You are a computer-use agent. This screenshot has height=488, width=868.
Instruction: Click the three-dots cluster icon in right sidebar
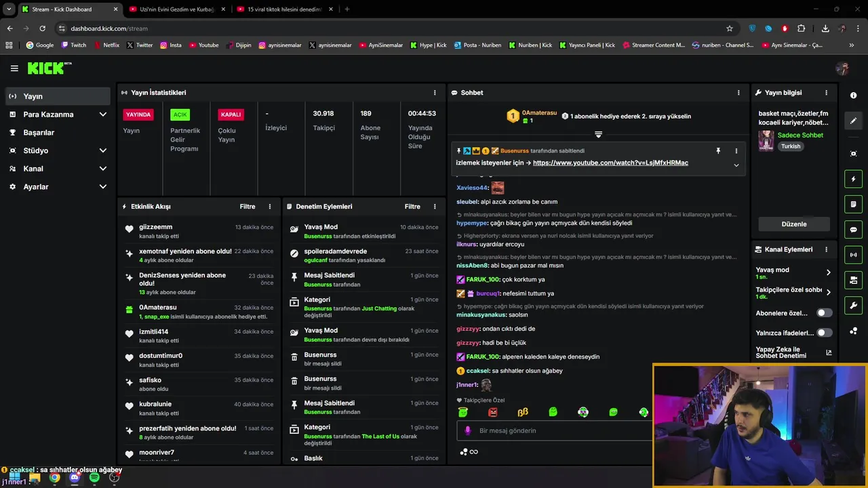tap(853, 331)
